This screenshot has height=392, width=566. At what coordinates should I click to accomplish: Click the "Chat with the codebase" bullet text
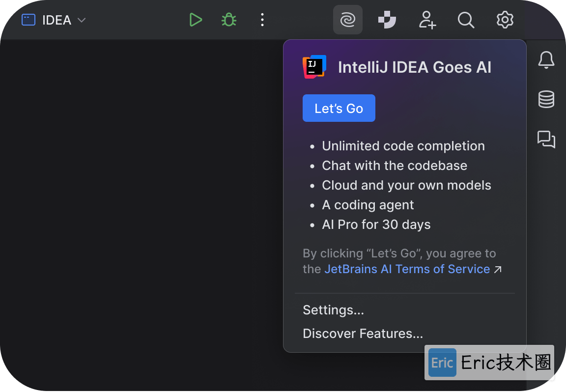point(395,166)
